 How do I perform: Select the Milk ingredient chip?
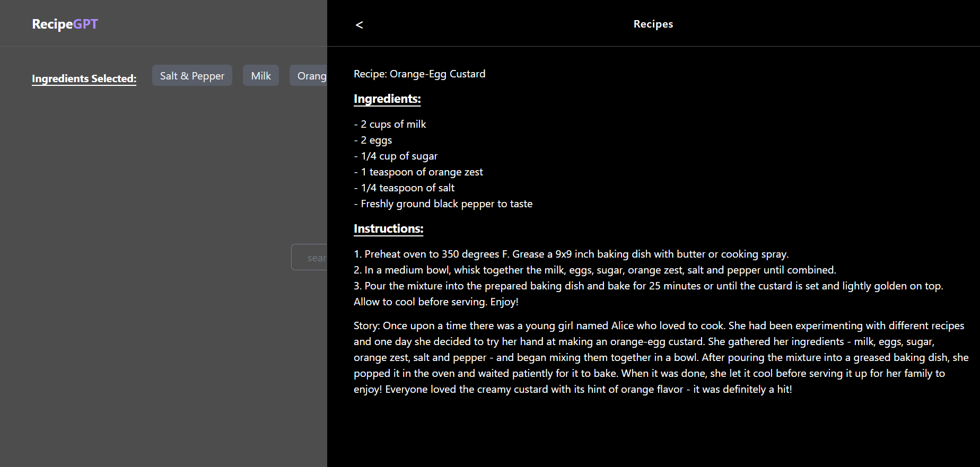[x=261, y=76]
